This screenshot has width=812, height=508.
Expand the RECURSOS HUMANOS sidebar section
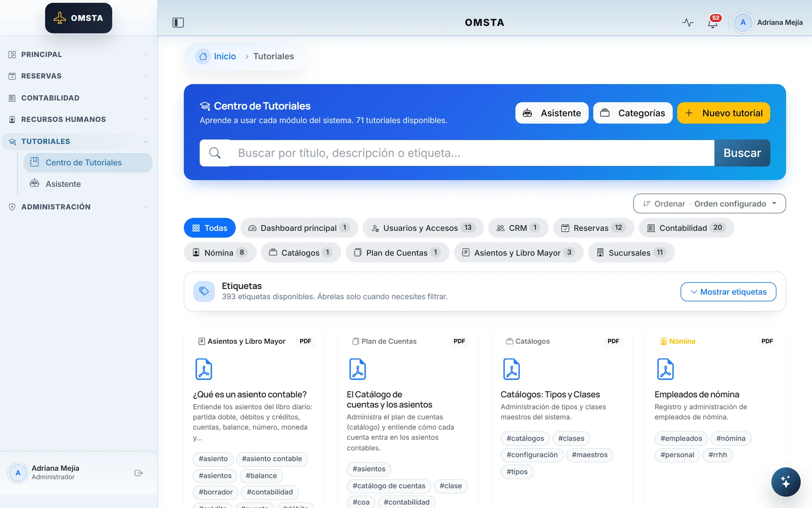[79, 120]
